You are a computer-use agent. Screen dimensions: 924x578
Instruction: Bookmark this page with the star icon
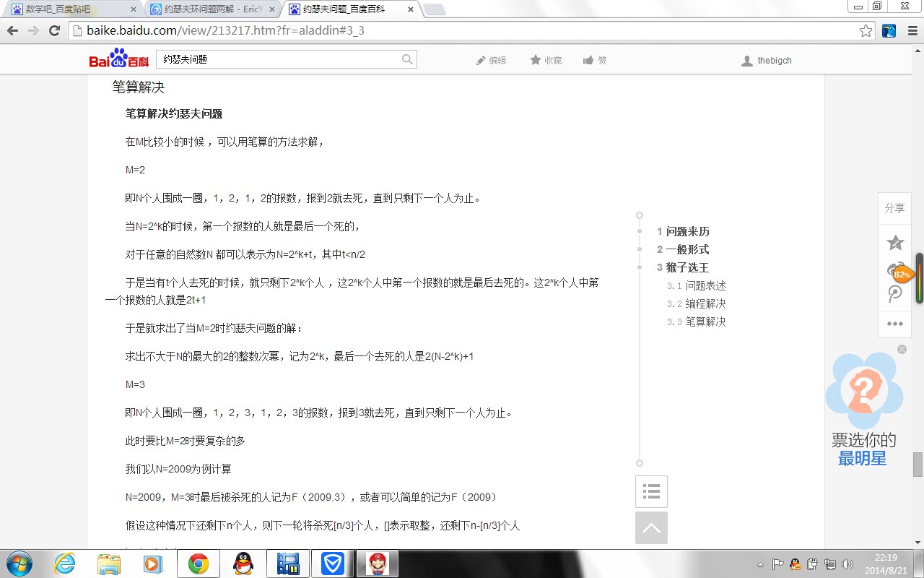tap(866, 31)
